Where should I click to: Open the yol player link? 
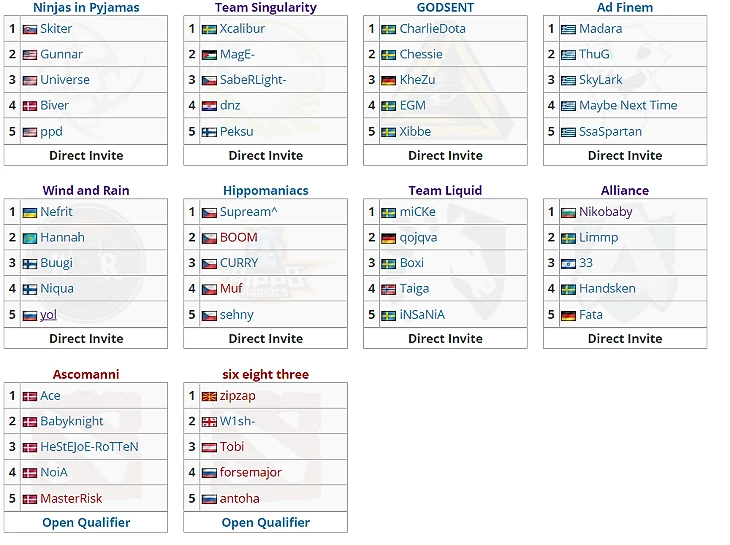tap(48, 315)
